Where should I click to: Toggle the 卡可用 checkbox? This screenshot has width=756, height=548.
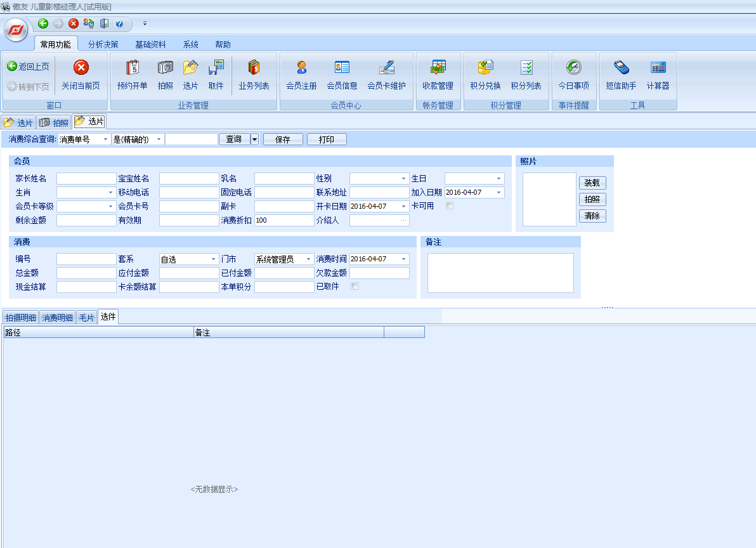coord(450,206)
